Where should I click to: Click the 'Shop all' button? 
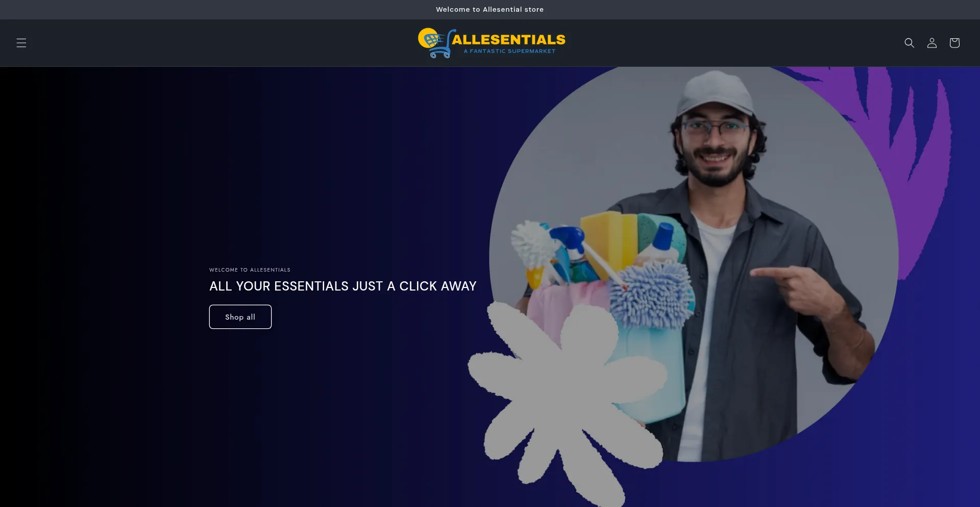pyautogui.click(x=240, y=317)
